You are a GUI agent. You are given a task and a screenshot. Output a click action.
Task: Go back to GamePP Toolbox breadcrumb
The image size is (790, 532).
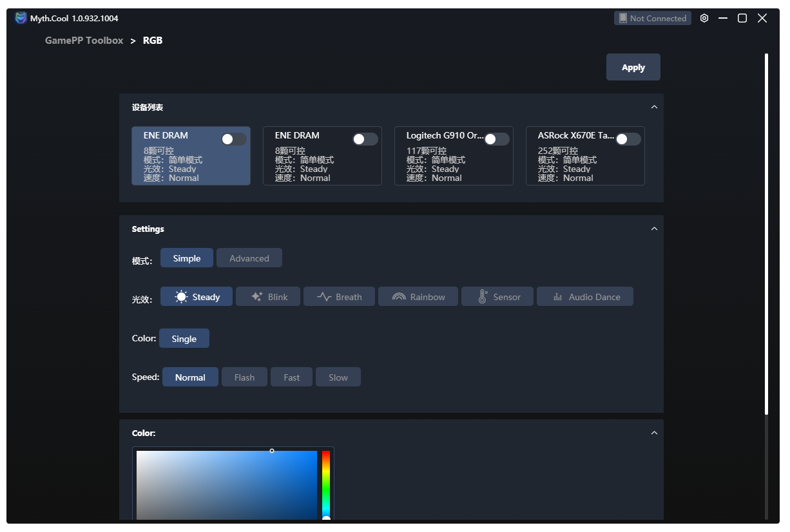[84, 41]
